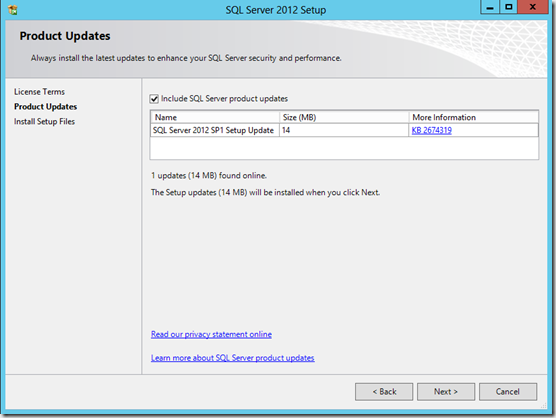Select Product Updates step in sidebar
556x418 pixels.
(x=45, y=107)
